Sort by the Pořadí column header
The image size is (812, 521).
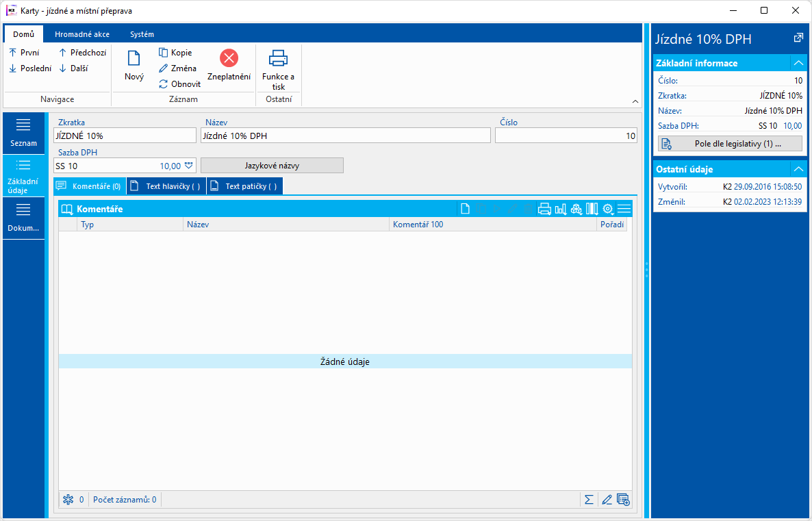pos(611,225)
